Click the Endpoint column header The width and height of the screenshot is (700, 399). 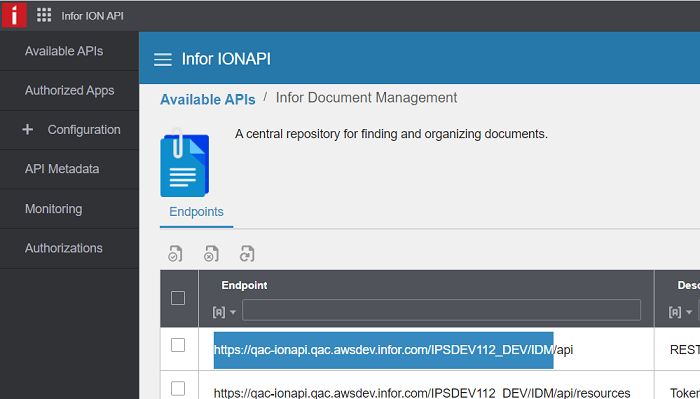(244, 285)
